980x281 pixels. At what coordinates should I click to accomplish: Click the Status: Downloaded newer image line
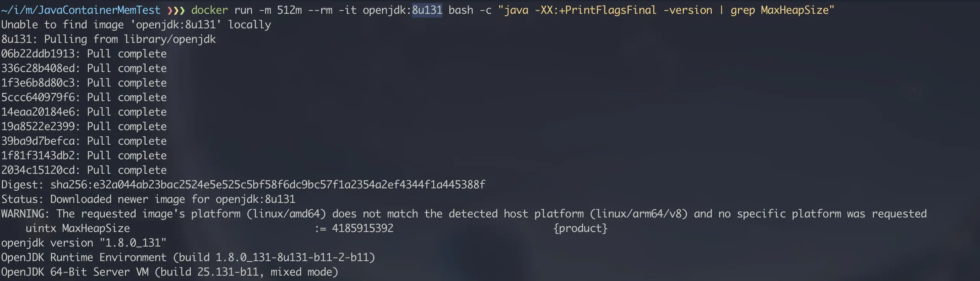(x=148, y=199)
